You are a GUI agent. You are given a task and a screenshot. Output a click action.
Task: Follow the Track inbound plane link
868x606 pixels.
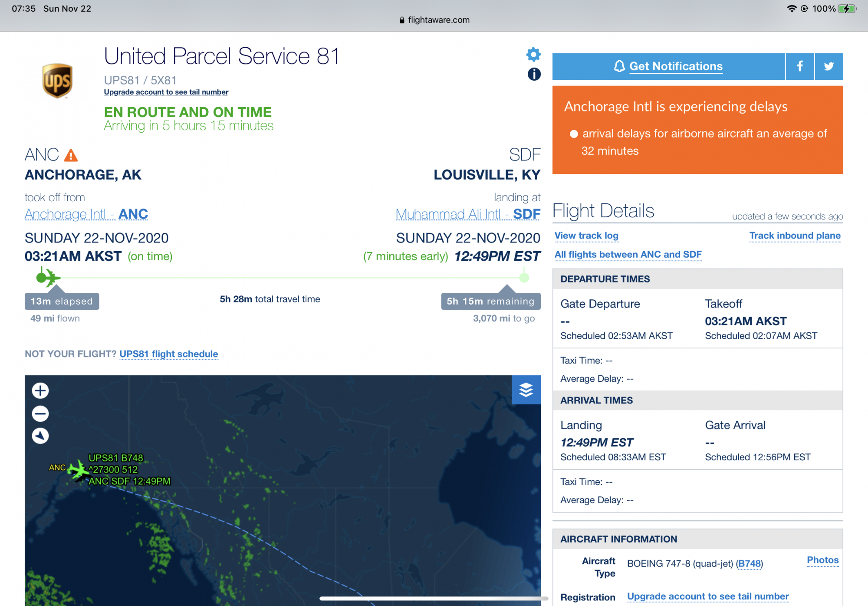795,236
